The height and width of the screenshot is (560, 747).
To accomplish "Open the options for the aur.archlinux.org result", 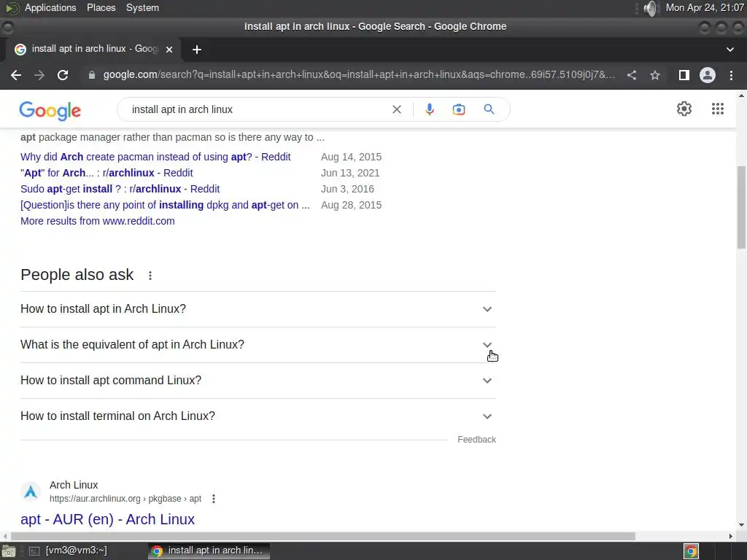I will tap(214, 499).
